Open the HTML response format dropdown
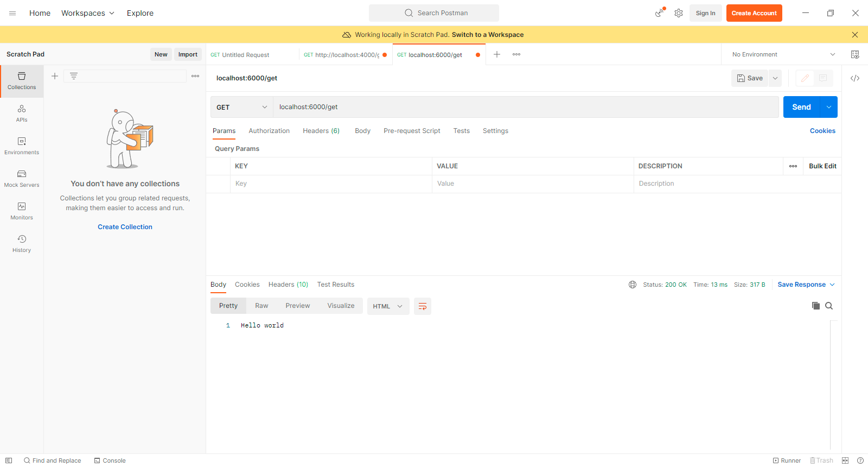 click(387, 306)
